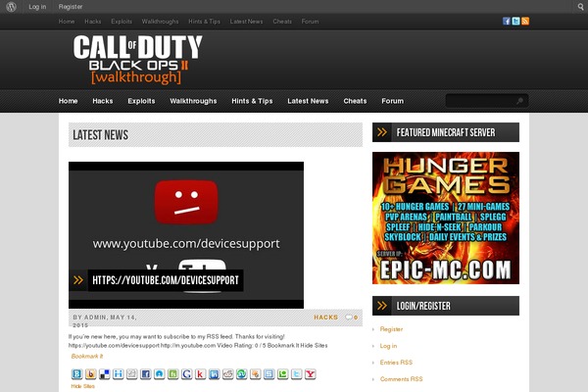Share via the green fs icon
The width and height of the screenshot is (588, 392).
(x=172, y=374)
